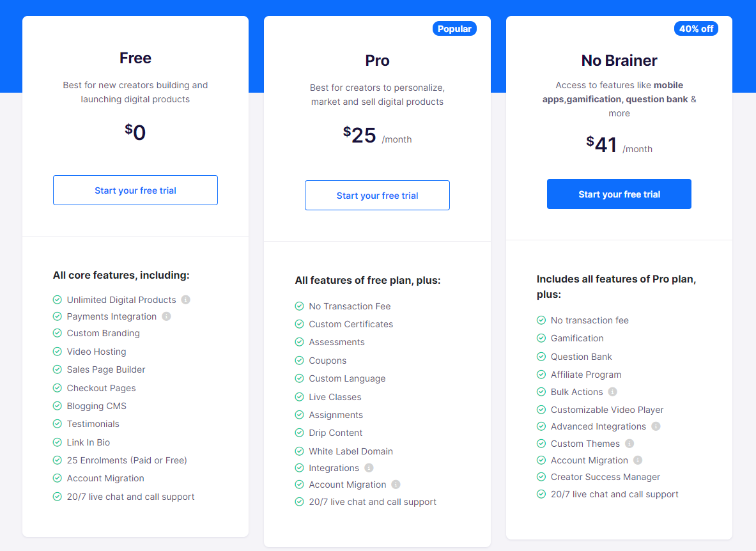Click info icon next to Advanced Integrations
The height and width of the screenshot is (551, 756).
[x=656, y=426]
